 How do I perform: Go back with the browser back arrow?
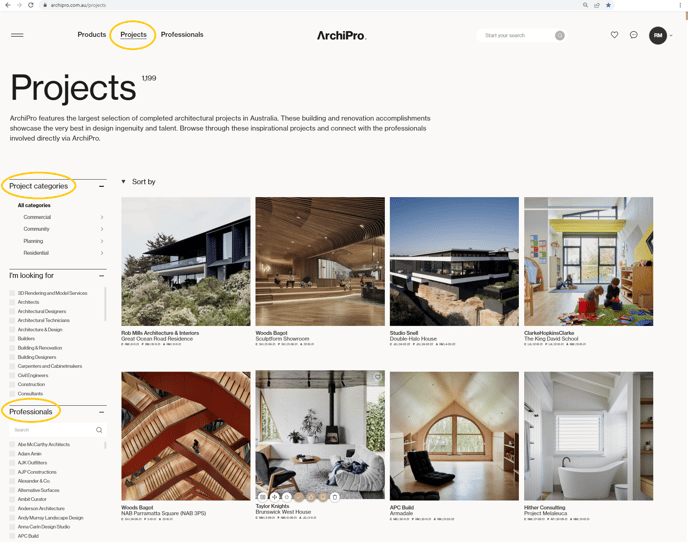click(7, 5)
